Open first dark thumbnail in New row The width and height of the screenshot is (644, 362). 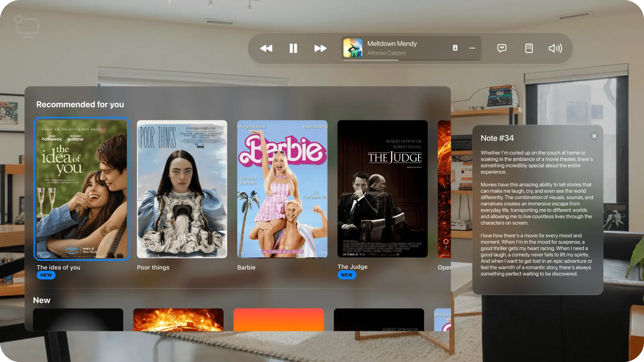click(x=78, y=320)
